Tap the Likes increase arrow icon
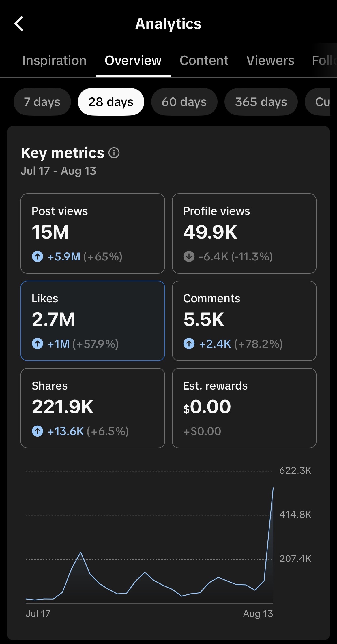This screenshot has width=337, height=644. (x=38, y=343)
